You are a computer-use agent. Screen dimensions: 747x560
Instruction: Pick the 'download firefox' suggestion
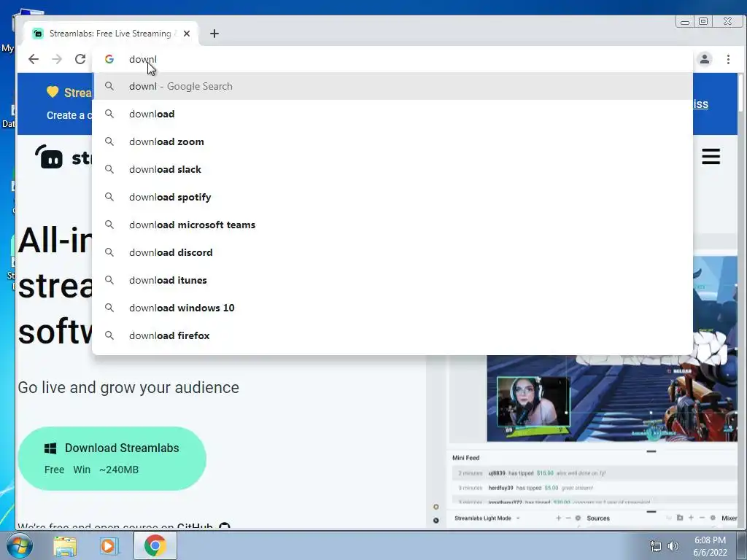tap(392, 335)
